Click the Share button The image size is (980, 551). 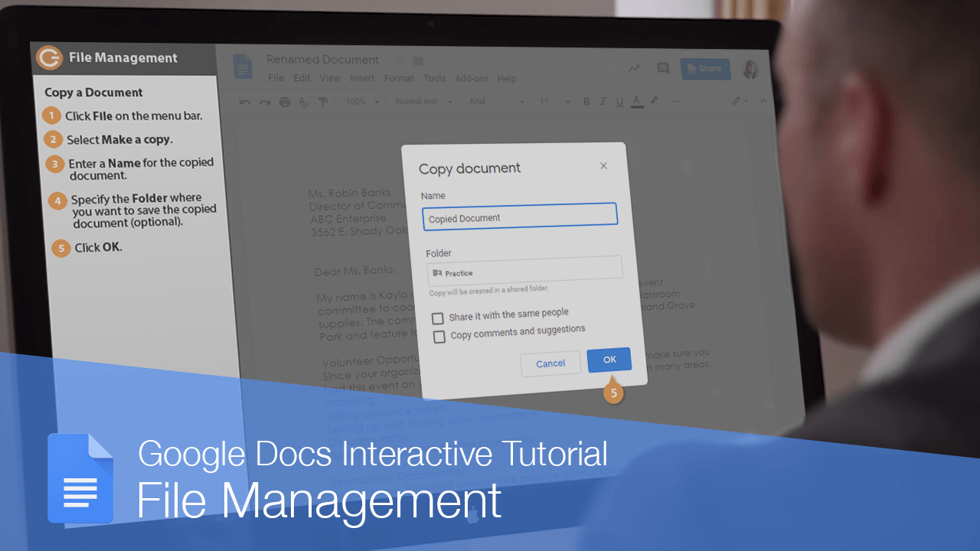click(704, 68)
